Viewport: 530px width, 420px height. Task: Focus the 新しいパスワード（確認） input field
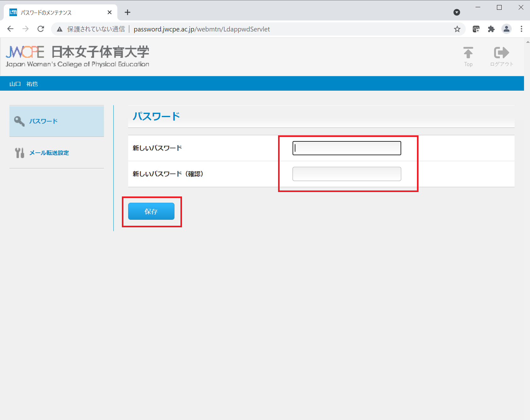point(347,174)
